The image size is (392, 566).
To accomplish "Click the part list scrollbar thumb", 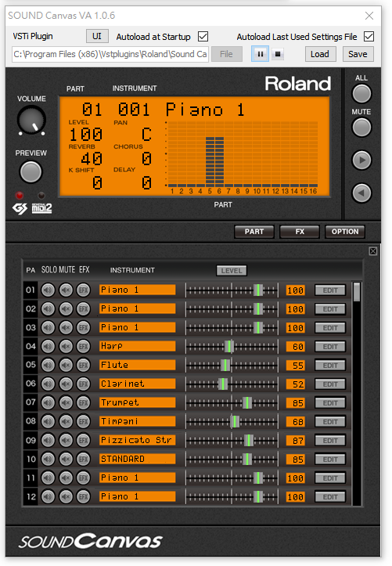I will (357, 292).
